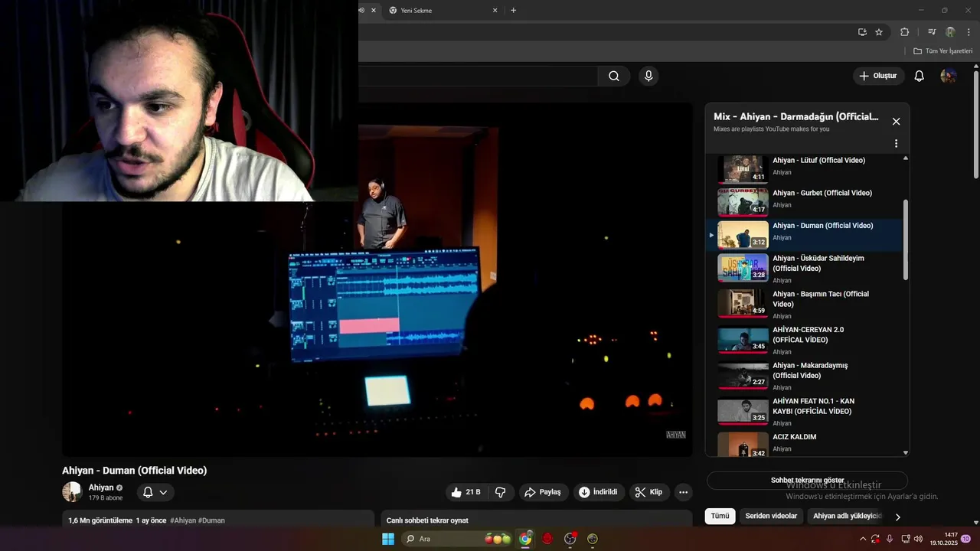980x551 pixels.
Task: Click the İndirildi download button
Action: click(x=598, y=492)
